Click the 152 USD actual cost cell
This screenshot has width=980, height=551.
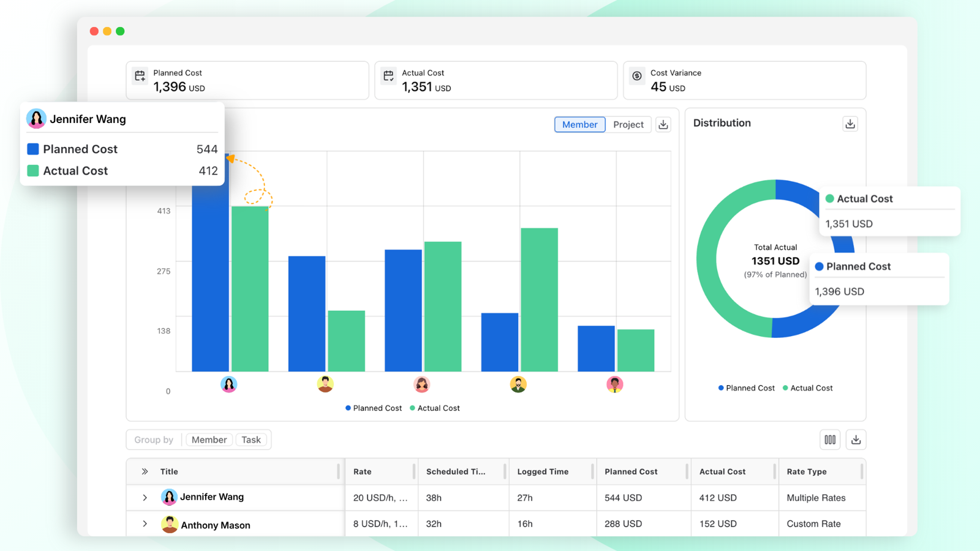(x=735, y=523)
